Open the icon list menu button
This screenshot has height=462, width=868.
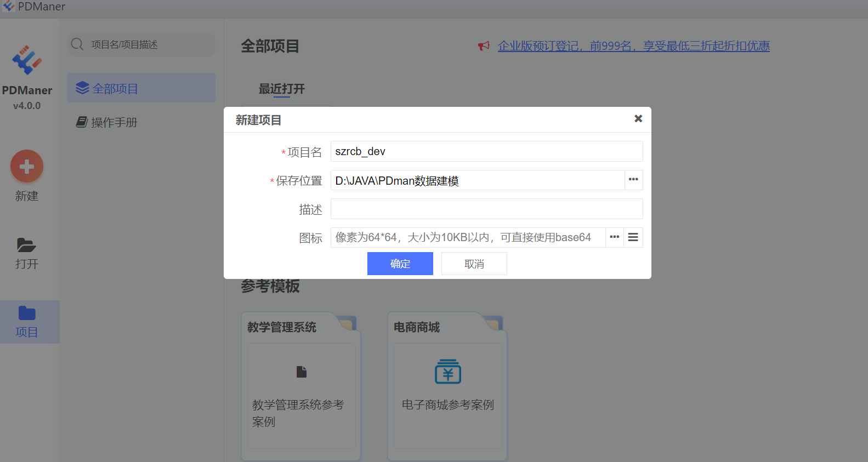point(633,237)
